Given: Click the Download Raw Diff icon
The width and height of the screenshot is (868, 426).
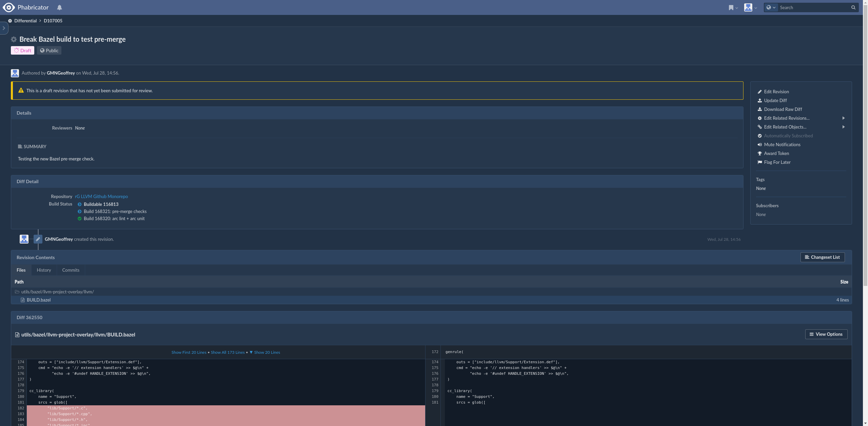Looking at the screenshot, I should tap(760, 109).
